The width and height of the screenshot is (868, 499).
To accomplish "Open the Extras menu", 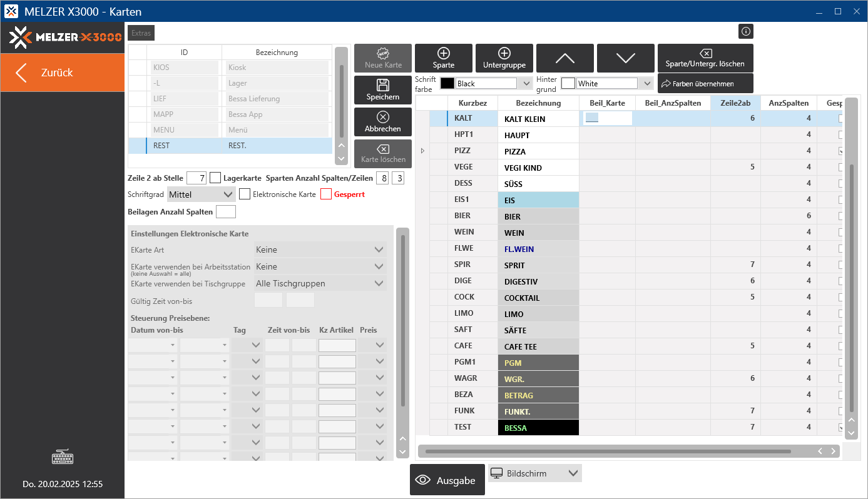I will [141, 33].
